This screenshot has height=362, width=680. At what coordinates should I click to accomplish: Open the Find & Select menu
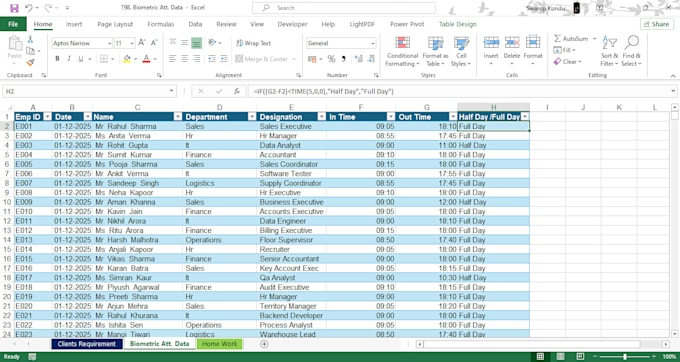[631, 52]
